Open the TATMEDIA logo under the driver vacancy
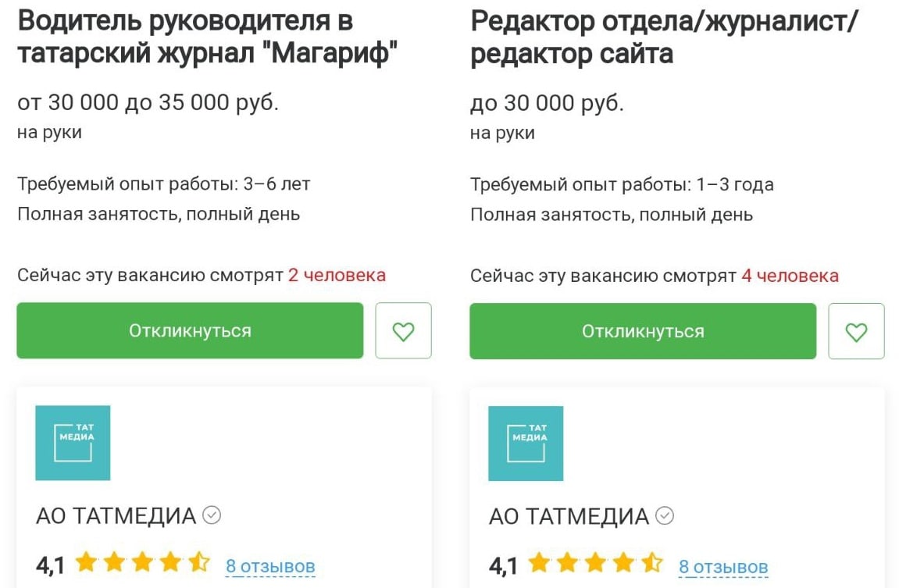The height and width of the screenshot is (588, 899). [x=73, y=443]
